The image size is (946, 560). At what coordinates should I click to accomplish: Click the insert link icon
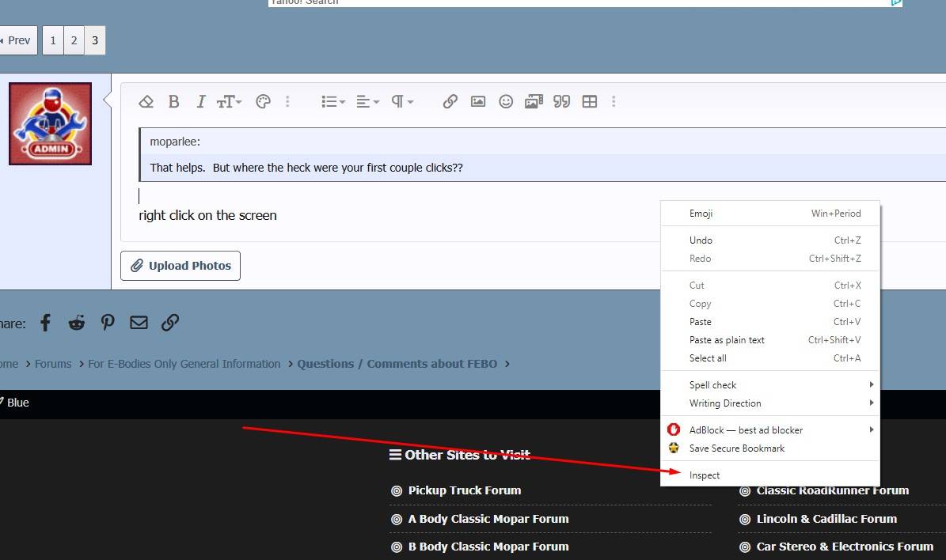(450, 101)
